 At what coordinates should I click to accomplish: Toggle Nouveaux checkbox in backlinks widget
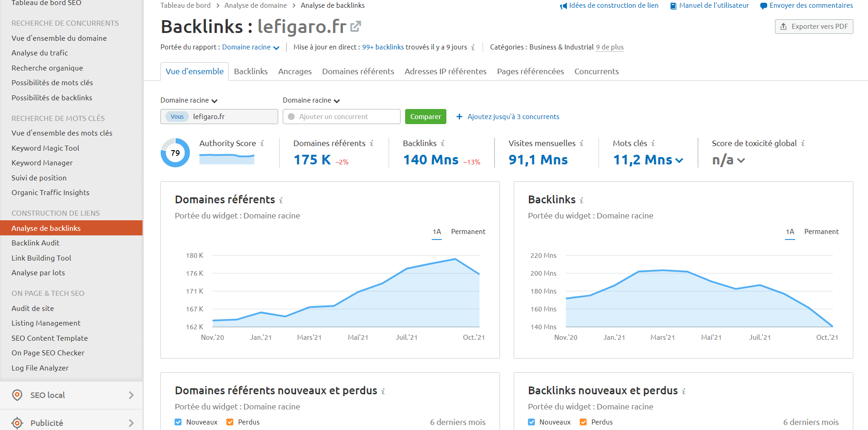pos(532,422)
